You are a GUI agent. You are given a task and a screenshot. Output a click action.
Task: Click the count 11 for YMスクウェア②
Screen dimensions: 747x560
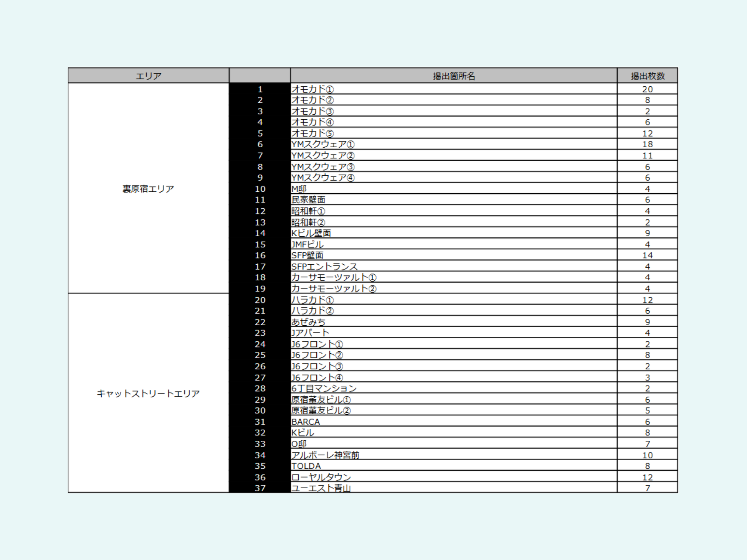[x=647, y=155]
